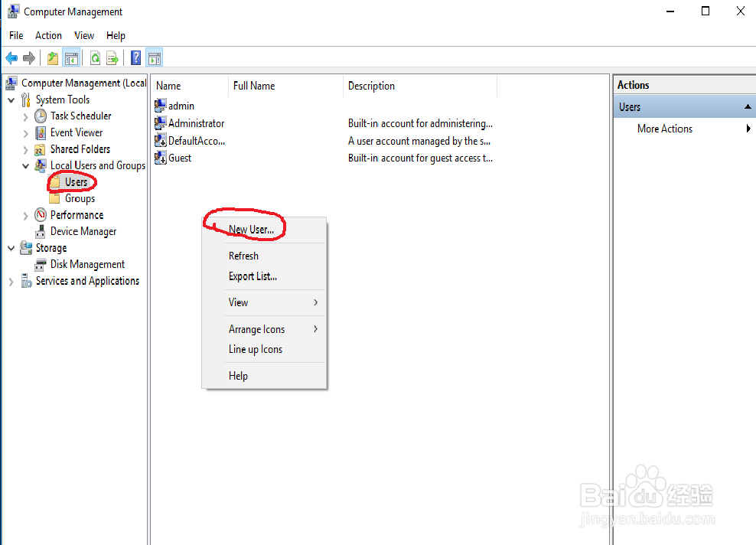Open the Help menu in menu bar
The height and width of the screenshot is (545, 756).
point(116,36)
